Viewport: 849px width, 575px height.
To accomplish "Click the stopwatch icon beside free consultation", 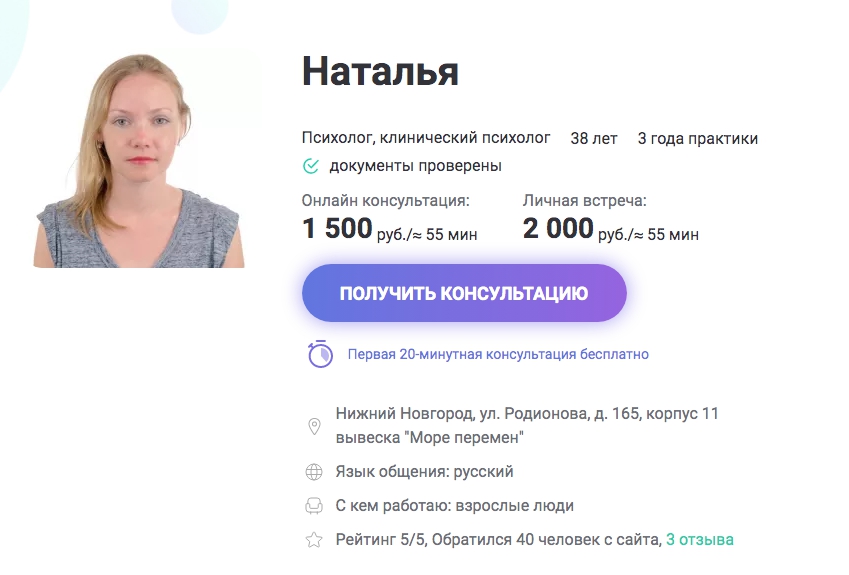I will click(x=320, y=354).
